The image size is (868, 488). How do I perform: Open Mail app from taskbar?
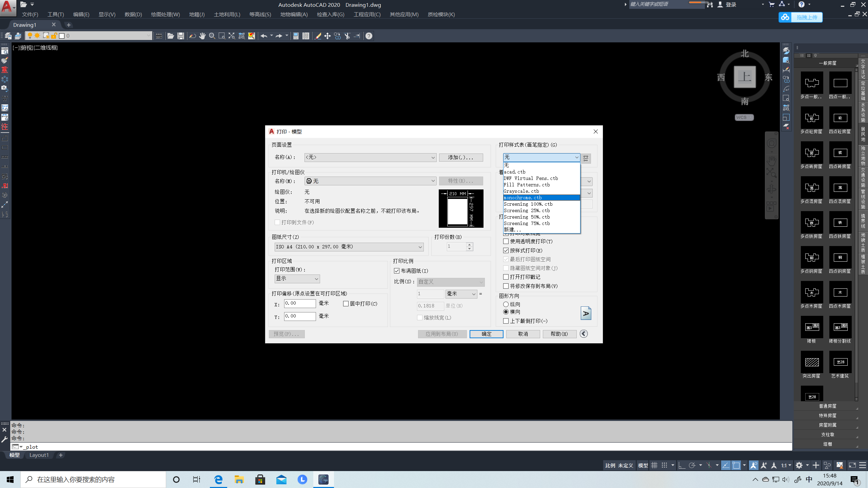[x=281, y=479]
